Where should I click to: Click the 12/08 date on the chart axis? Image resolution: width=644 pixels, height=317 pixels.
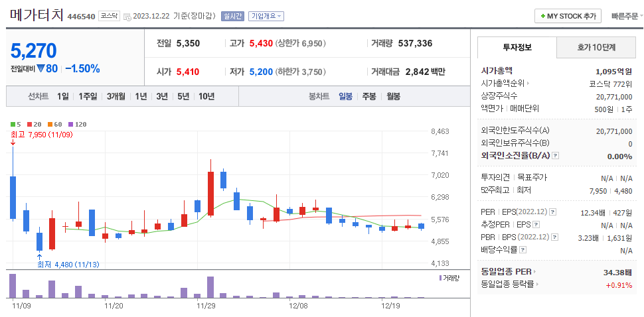pos(299,306)
